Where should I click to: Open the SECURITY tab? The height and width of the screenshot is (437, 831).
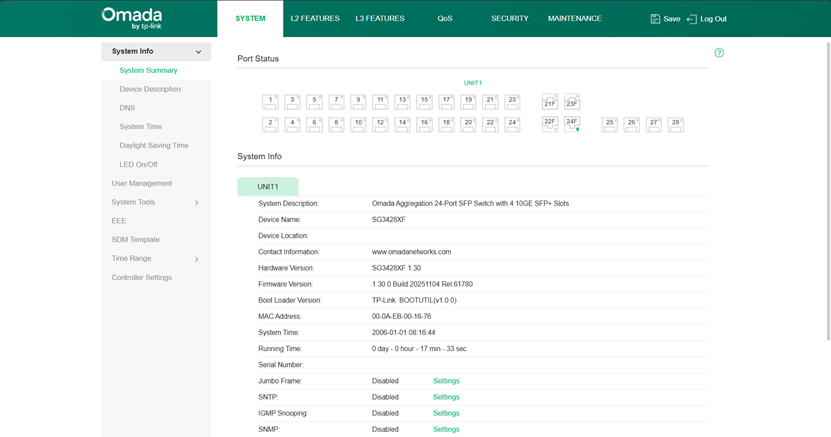coord(509,19)
